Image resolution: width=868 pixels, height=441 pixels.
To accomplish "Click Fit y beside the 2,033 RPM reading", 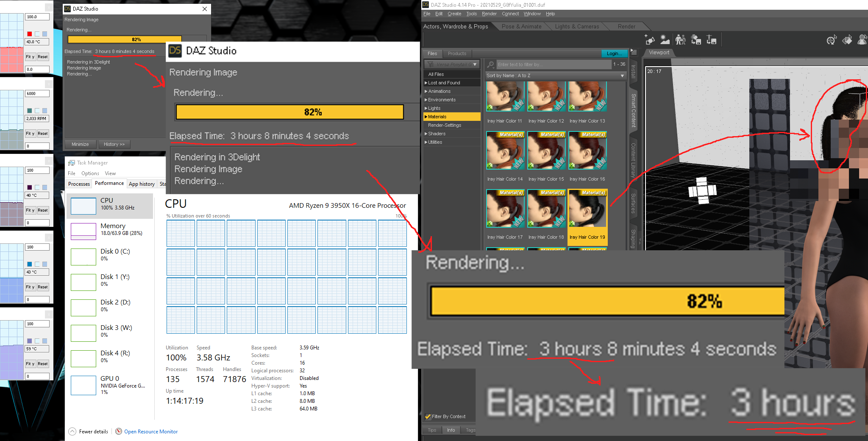I will (x=30, y=134).
